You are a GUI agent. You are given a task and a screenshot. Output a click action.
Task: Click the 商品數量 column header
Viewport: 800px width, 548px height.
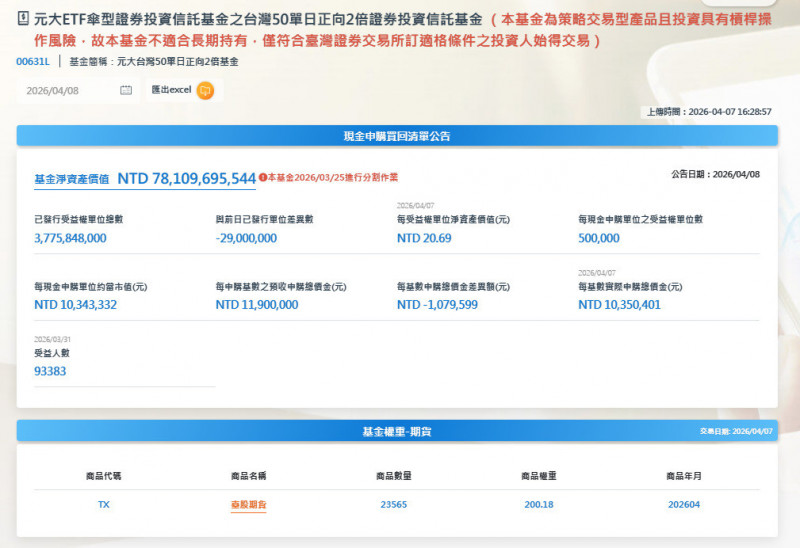(x=393, y=476)
